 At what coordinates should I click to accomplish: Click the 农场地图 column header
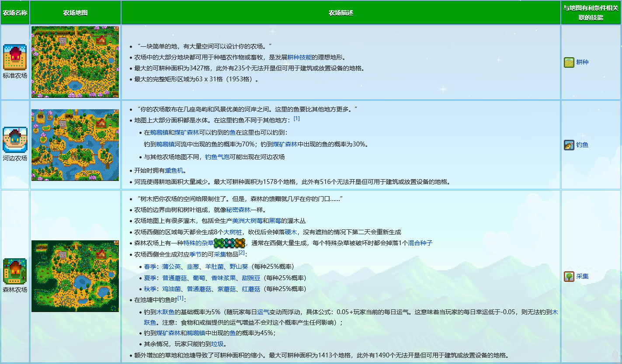(x=75, y=13)
